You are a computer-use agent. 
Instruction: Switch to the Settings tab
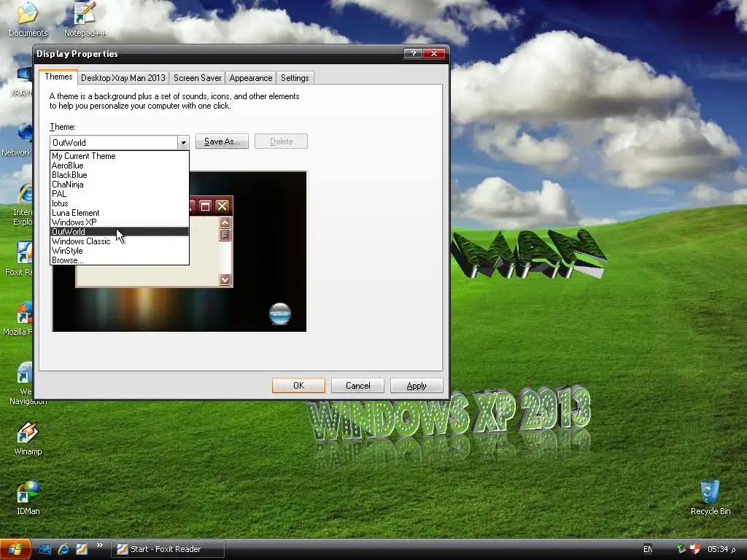coord(295,77)
